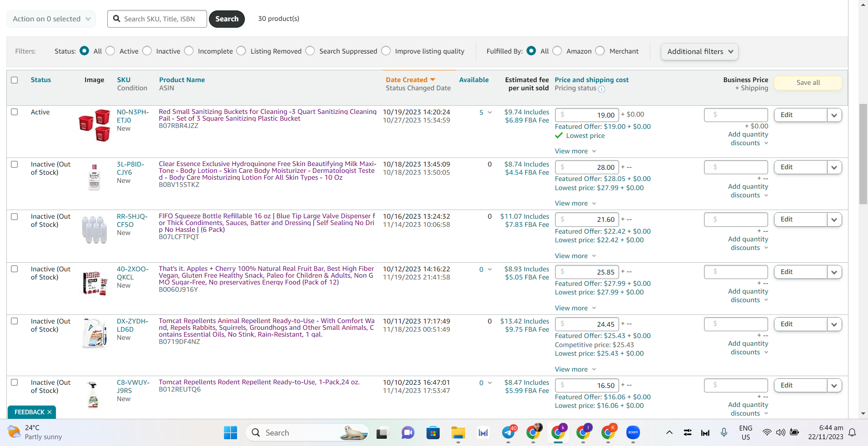Choose the Incomplete status filter radio
868x446 pixels.
click(189, 51)
